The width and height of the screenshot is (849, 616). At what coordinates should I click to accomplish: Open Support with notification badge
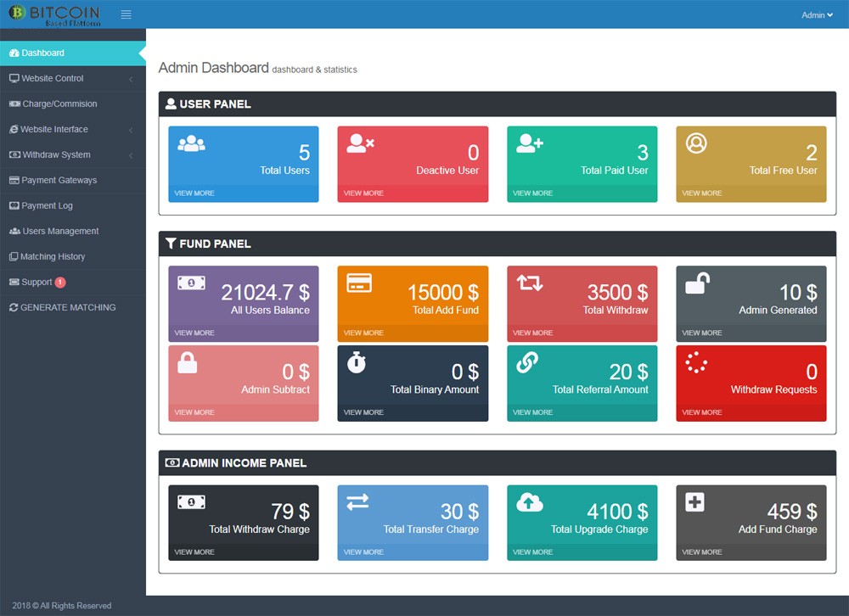coord(37,282)
